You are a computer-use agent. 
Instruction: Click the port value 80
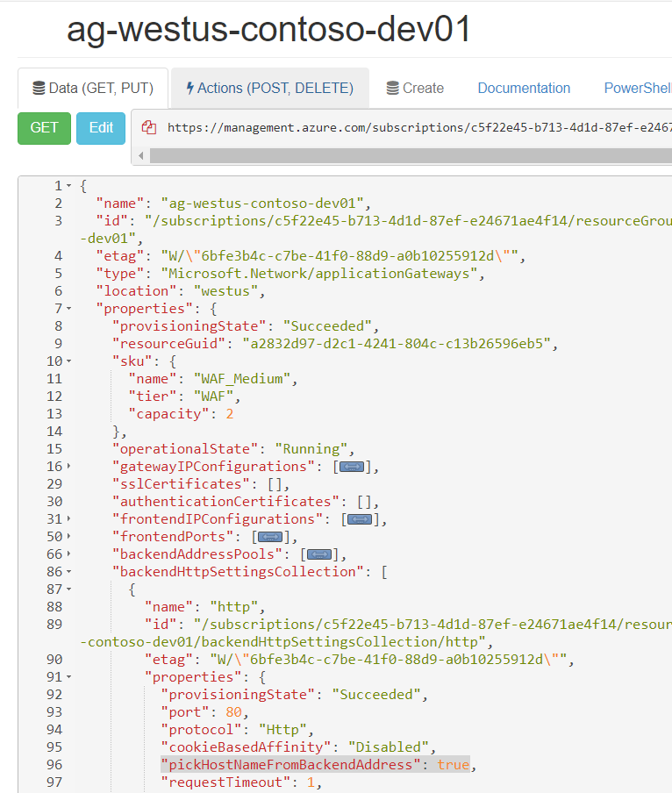click(x=233, y=711)
